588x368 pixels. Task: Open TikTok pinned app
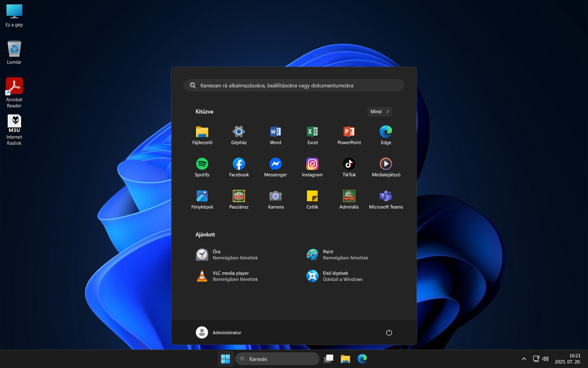pos(349,168)
